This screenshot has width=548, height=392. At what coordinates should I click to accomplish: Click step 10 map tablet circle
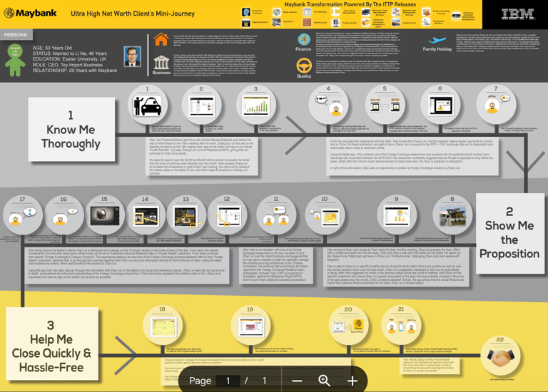pos(325,215)
